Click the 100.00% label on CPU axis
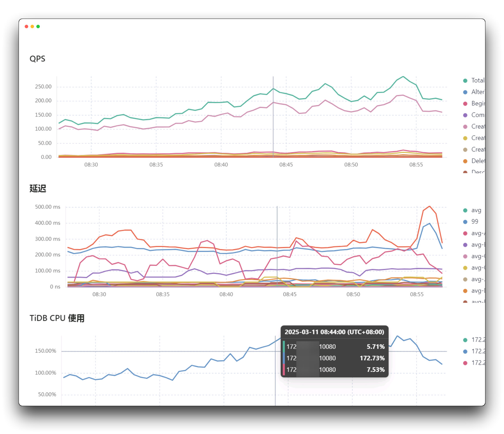This screenshot has width=504, height=434. coord(46,373)
